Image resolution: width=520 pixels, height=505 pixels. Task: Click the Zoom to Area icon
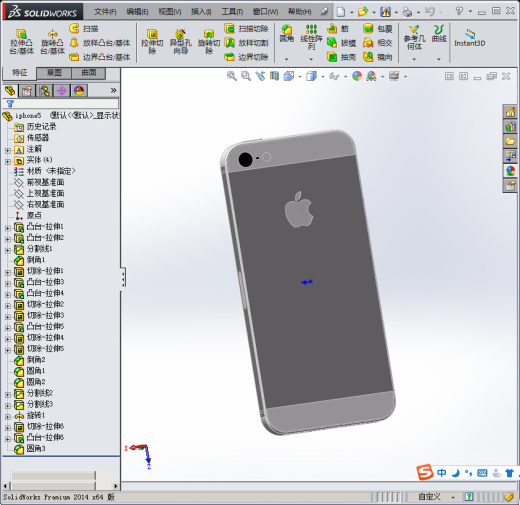pos(246,76)
